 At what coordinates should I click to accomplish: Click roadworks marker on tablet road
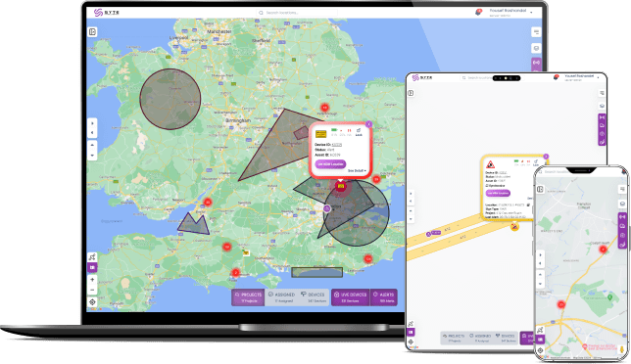tap(514, 227)
